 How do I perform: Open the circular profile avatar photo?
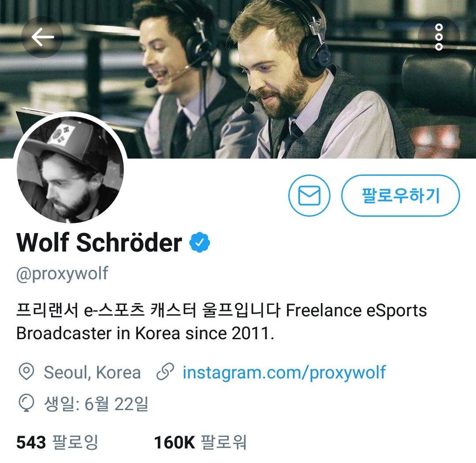[x=70, y=169]
